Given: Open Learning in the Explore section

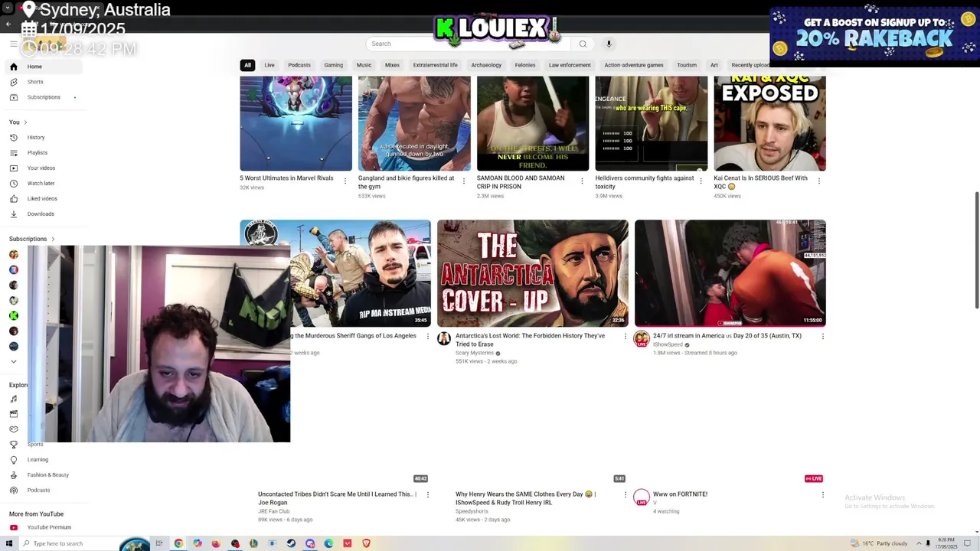Looking at the screenshot, I should [x=38, y=460].
